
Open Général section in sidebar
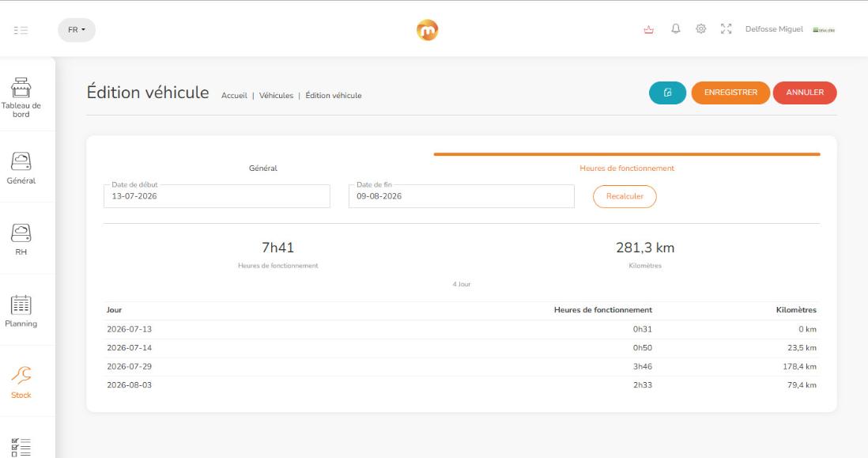[x=21, y=168]
